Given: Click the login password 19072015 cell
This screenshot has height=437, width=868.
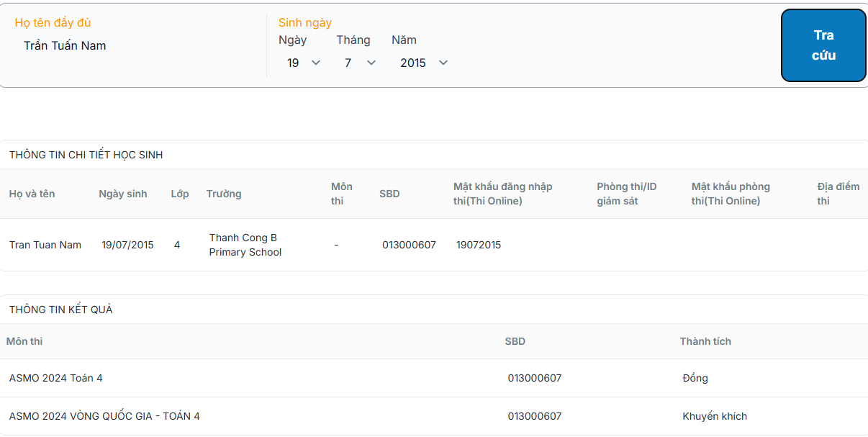Looking at the screenshot, I should pyautogui.click(x=479, y=245).
